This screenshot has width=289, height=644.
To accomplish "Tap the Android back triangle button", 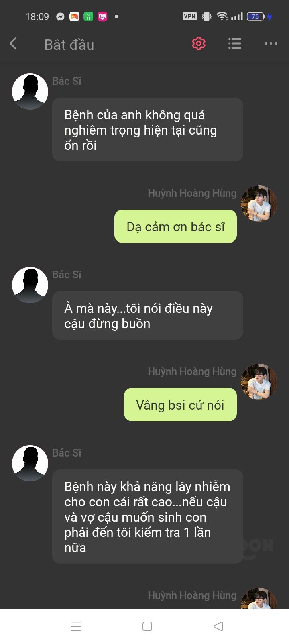I will click(x=218, y=626).
